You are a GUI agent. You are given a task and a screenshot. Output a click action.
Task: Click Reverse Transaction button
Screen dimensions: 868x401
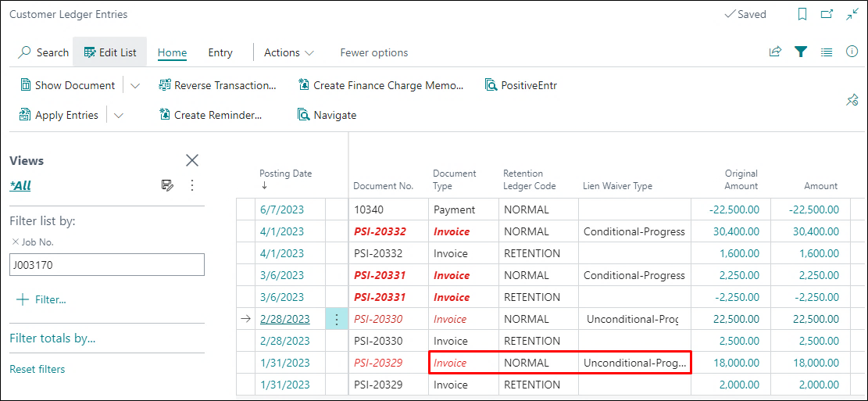[x=217, y=85]
